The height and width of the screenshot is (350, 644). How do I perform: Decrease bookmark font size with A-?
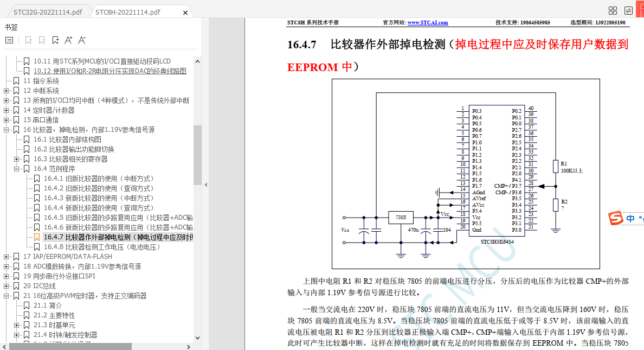(x=82, y=40)
